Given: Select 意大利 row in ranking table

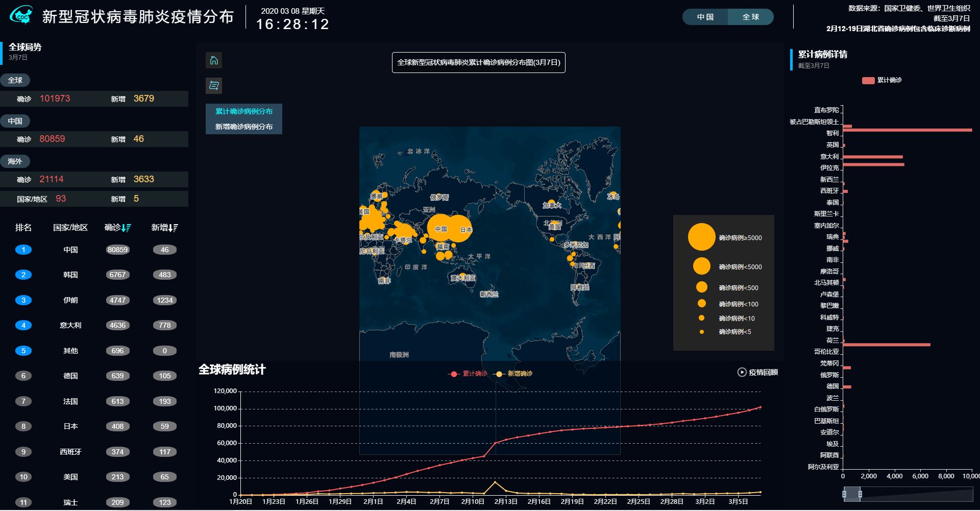Looking at the screenshot, I should [x=94, y=325].
